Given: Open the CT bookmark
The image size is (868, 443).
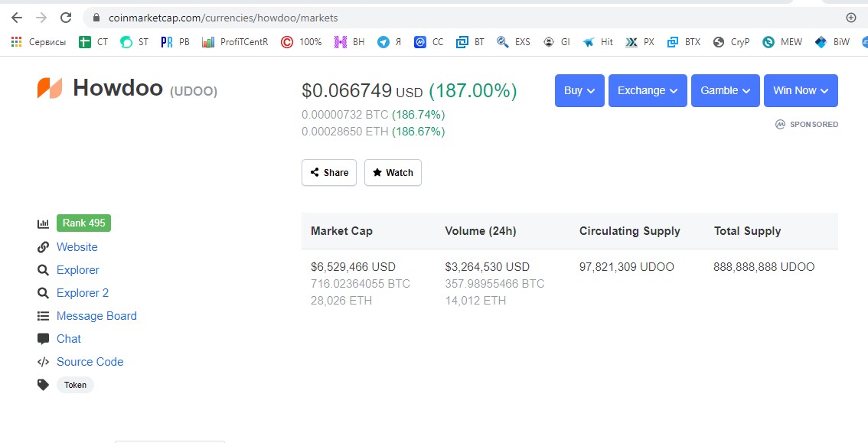Looking at the screenshot, I should click(x=93, y=41).
